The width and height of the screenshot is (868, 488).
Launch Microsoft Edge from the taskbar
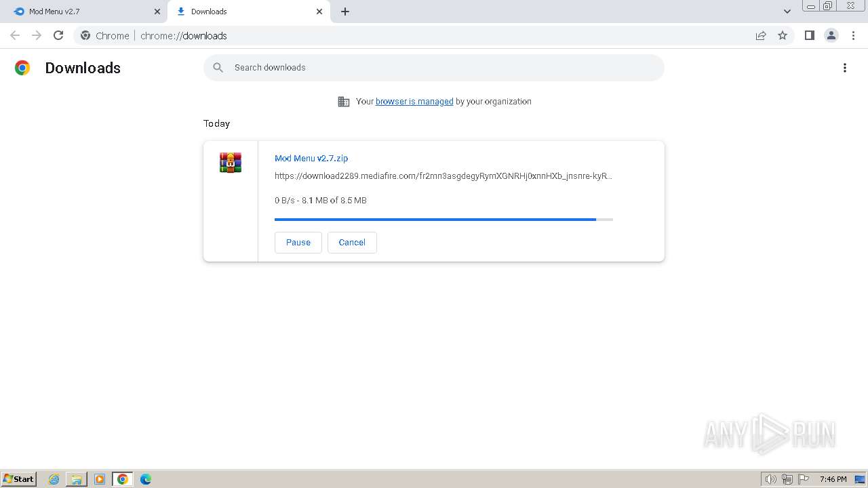point(146,479)
